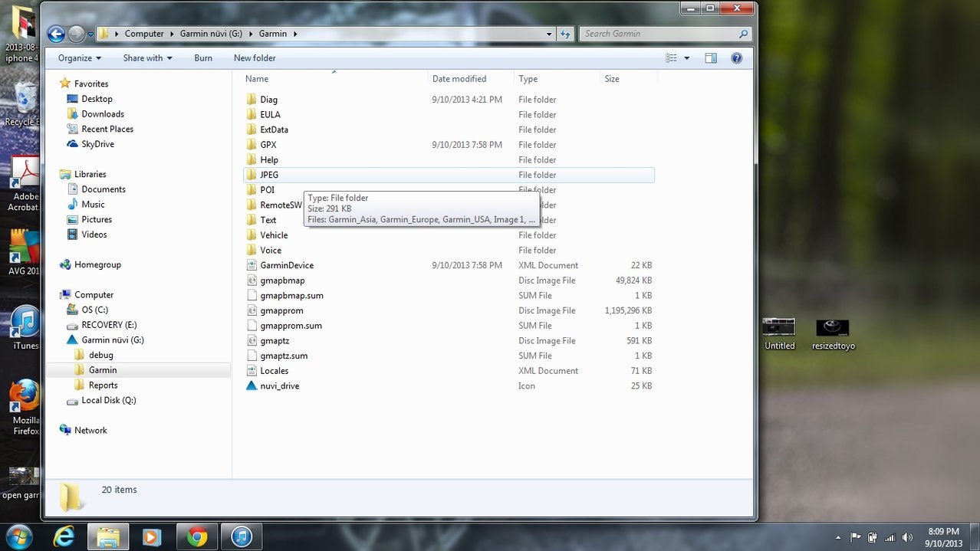This screenshot has height=551, width=980.
Task: Select the GPX folder icon
Action: [x=252, y=145]
